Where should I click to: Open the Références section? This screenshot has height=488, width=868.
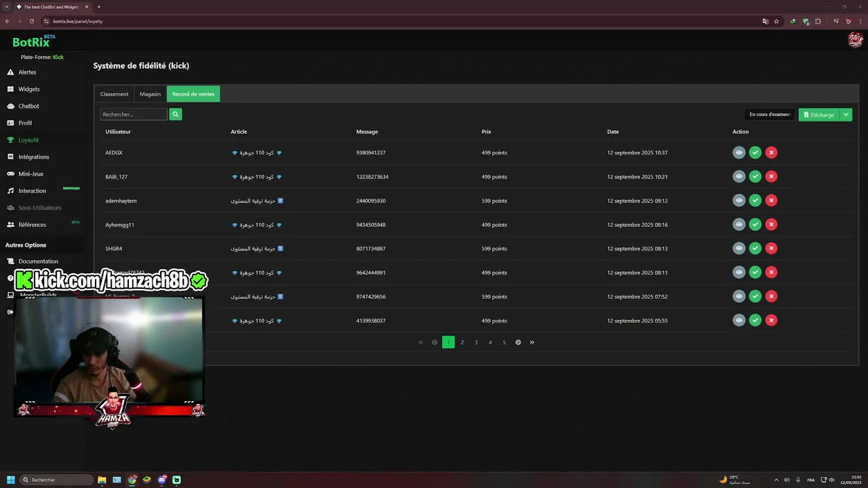click(32, 224)
